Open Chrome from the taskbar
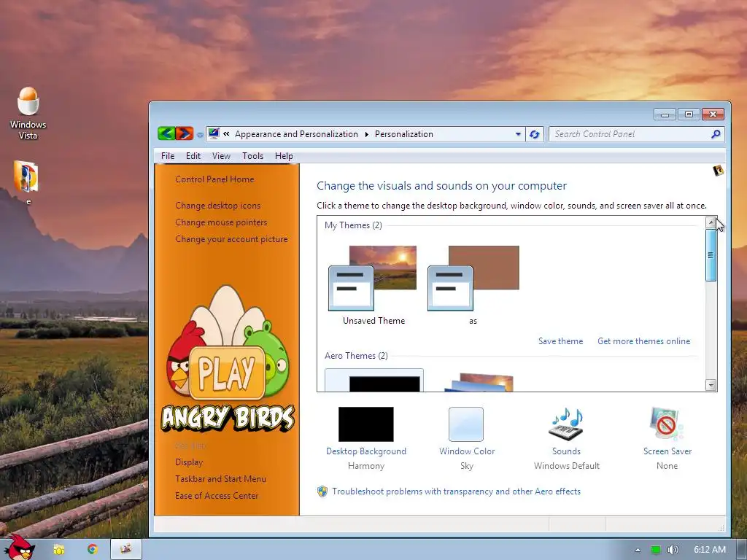 point(93,549)
